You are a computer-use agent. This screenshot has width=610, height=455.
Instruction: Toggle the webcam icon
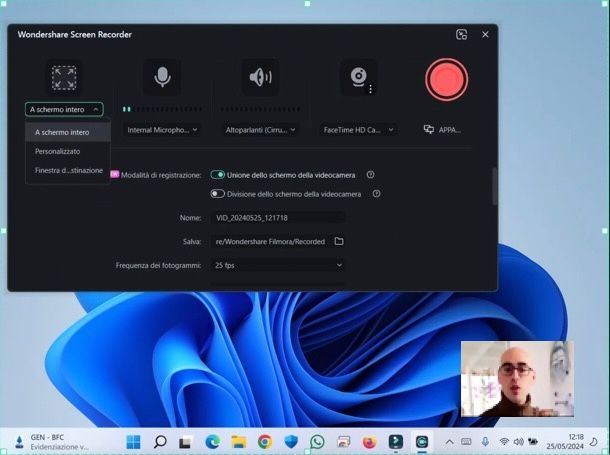click(x=358, y=76)
